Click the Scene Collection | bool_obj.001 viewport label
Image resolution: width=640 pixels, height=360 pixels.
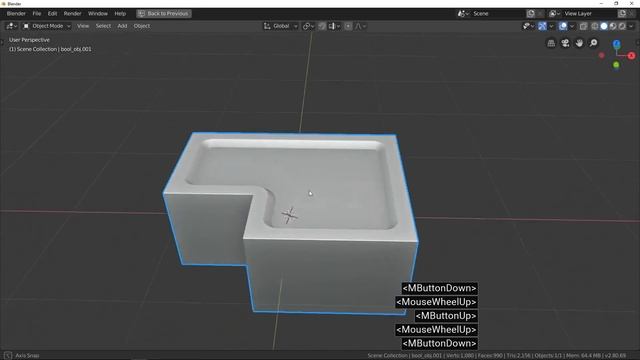pos(50,49)
